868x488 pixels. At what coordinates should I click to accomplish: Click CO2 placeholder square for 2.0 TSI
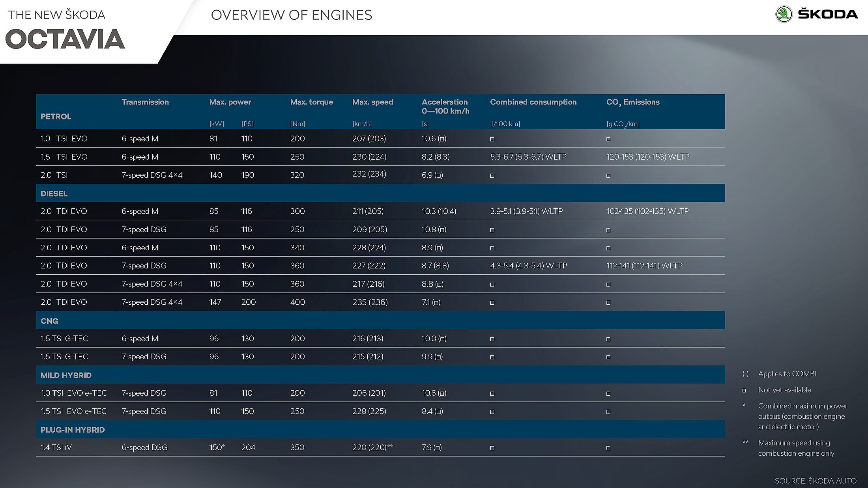coord(608,176)
